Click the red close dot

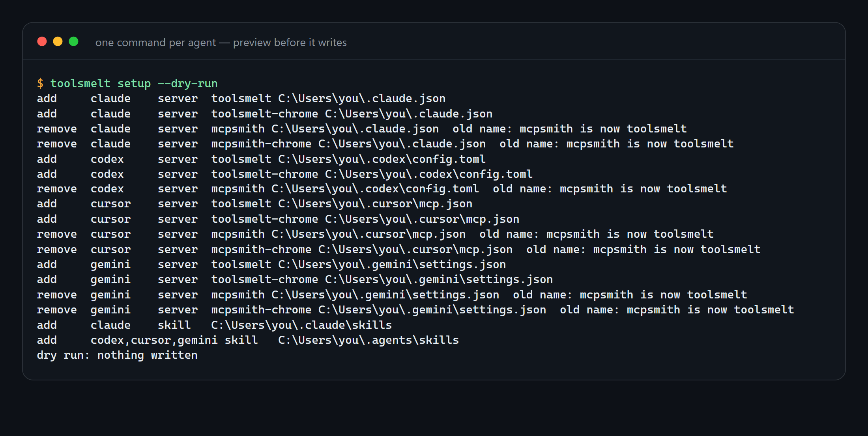(x=42, y=41)
